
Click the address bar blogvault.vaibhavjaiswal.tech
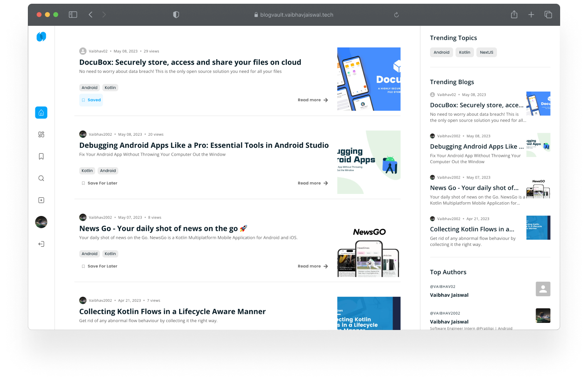click(x=294, y=15)
